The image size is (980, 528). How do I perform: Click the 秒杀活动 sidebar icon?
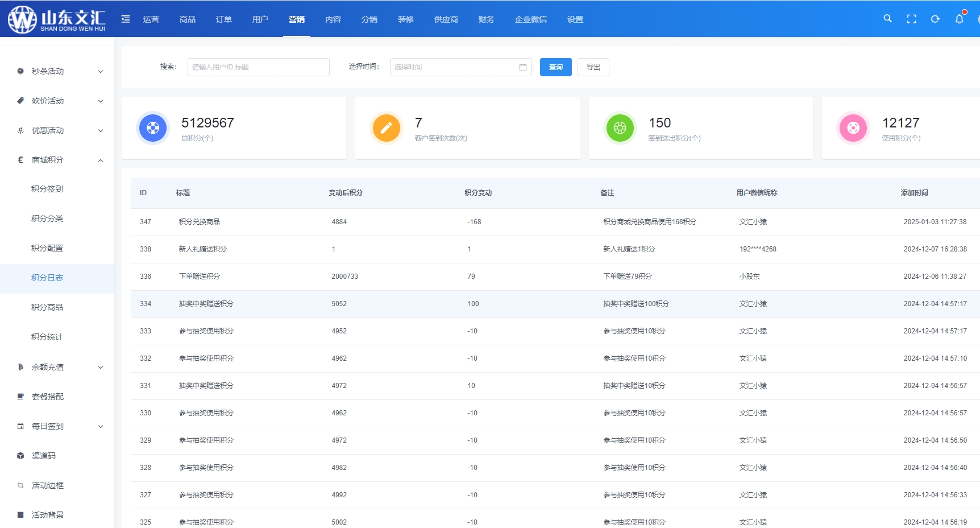click(20, 71)
